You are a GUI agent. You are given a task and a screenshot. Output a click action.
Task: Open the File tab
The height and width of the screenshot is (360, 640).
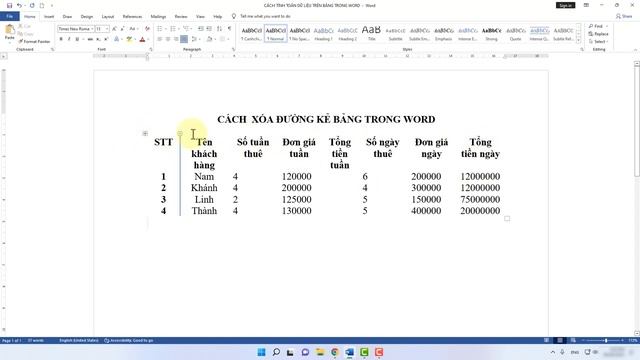10,16
